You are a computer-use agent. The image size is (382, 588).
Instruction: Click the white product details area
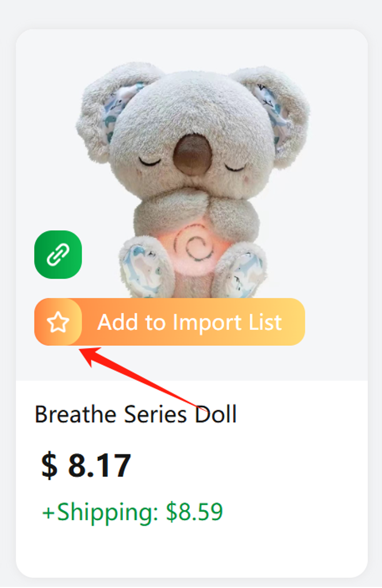[x=192, y=479]
